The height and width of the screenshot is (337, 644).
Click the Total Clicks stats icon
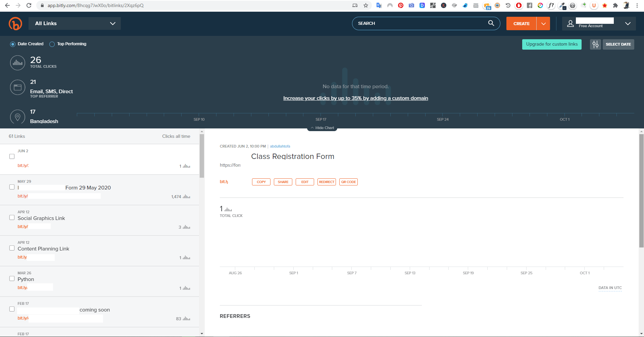coord(17,63)
